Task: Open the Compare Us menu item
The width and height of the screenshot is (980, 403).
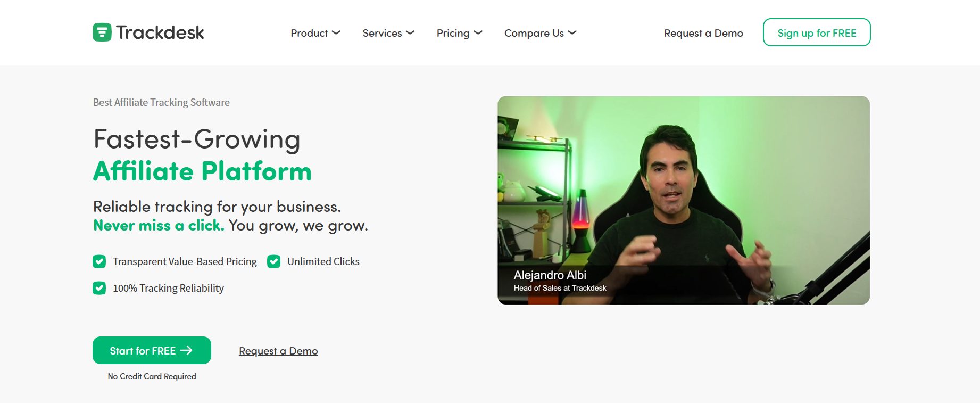Action: tap(534, 33)
